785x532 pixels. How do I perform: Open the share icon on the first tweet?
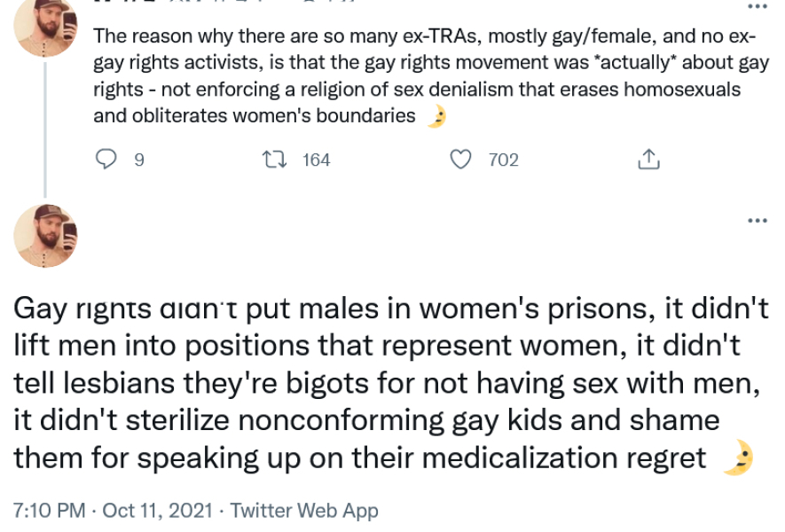[x=649, y=158]
